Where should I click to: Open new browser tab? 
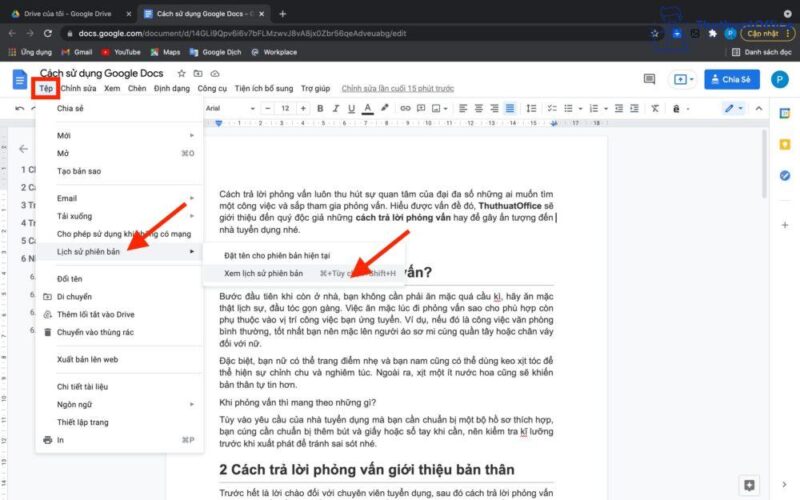pyautogui.click(x=283, y=14)
